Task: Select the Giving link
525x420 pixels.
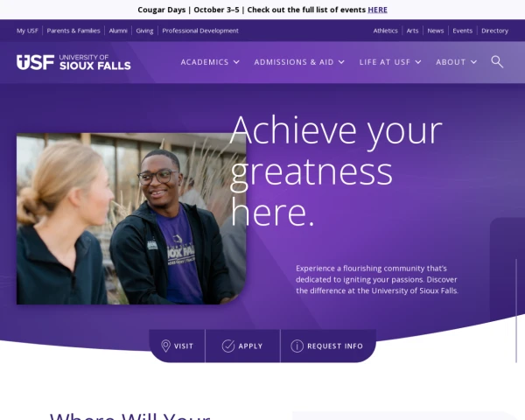Action: point(144,31)
